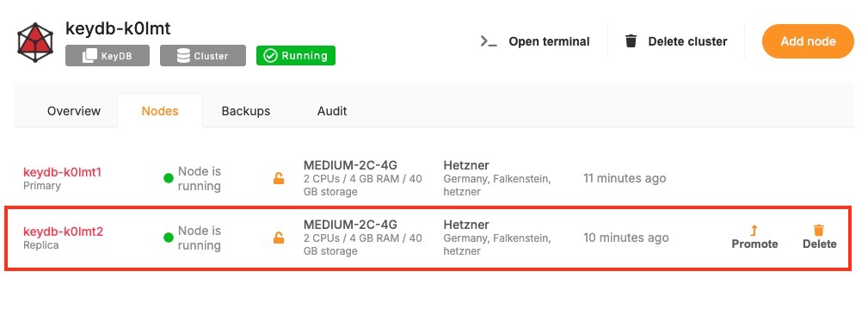The width and height of the screenshot is (868, 321).
Task: Open the Backups tab
Action: [x=246, y=111]
